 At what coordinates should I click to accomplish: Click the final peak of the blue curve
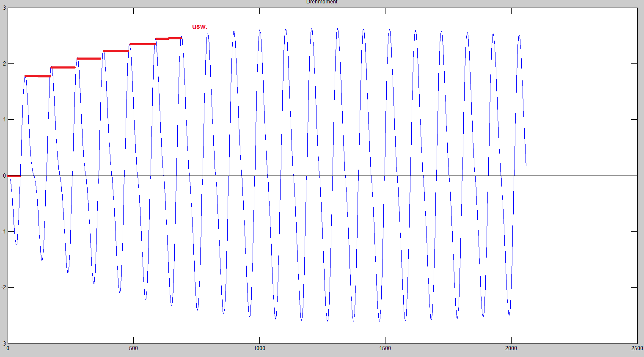(x=519, y=35)
